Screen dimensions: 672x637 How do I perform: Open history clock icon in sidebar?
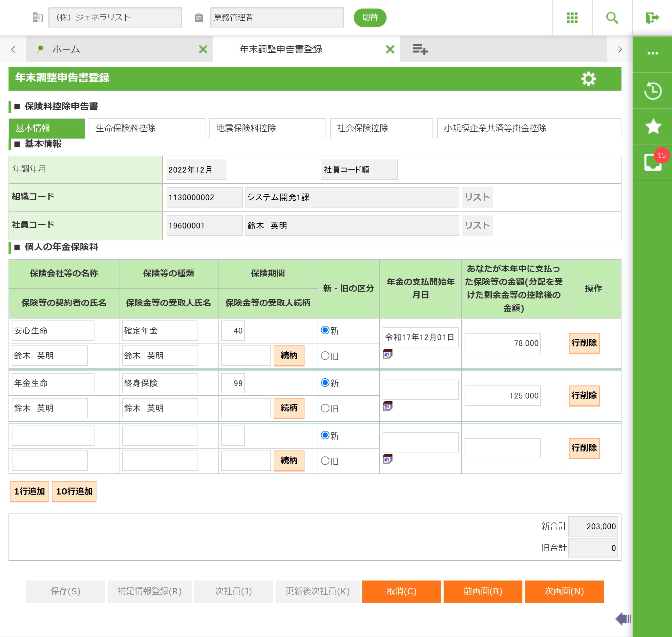click(652, 91)
